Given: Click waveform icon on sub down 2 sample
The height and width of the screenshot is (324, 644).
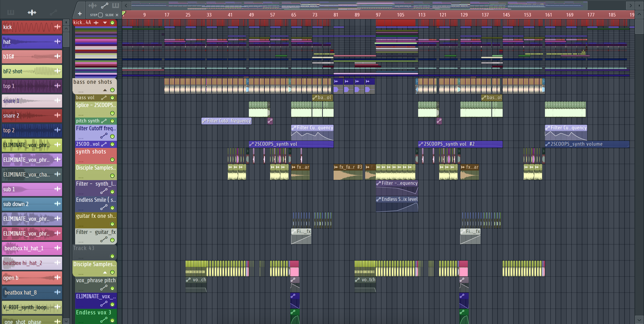Looking at the screenshot, I should pos(57,204).
